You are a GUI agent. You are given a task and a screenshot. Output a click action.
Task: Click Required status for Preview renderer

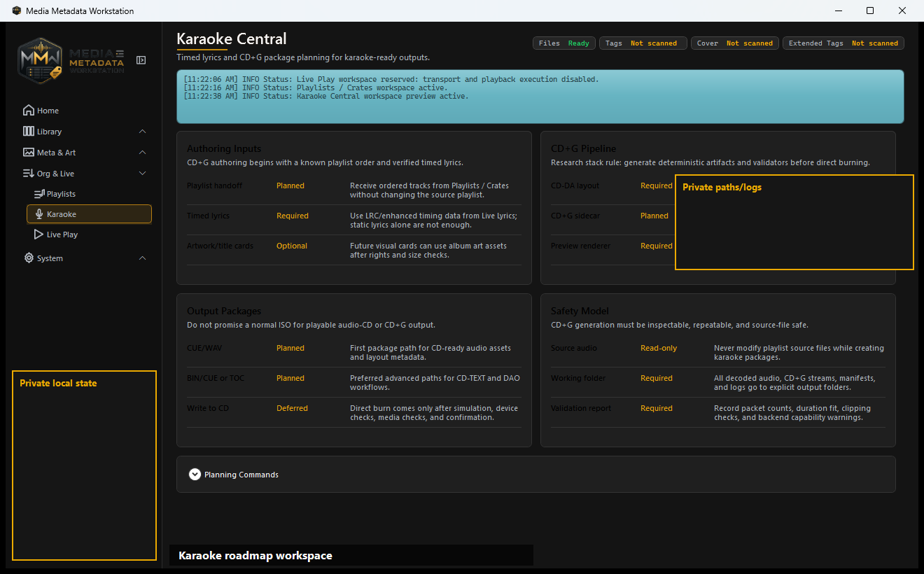tap(657, 246)
